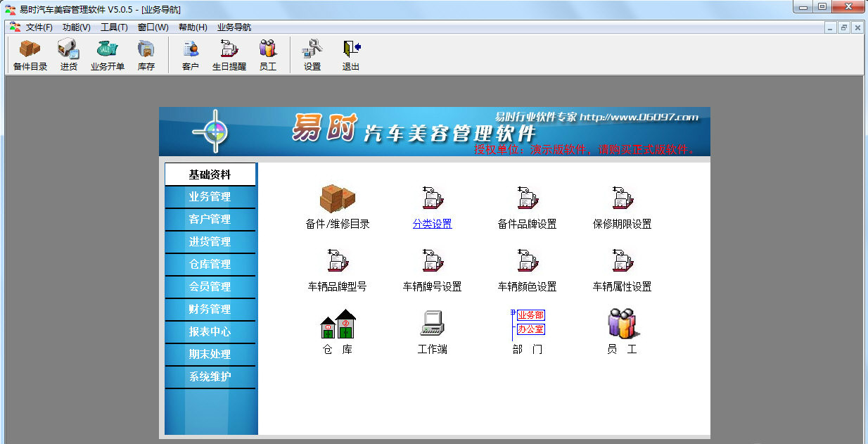This screenshot has height=444, width=868.
Task: Click the 车辆品牌型号 icon
Action: (338, 261)
